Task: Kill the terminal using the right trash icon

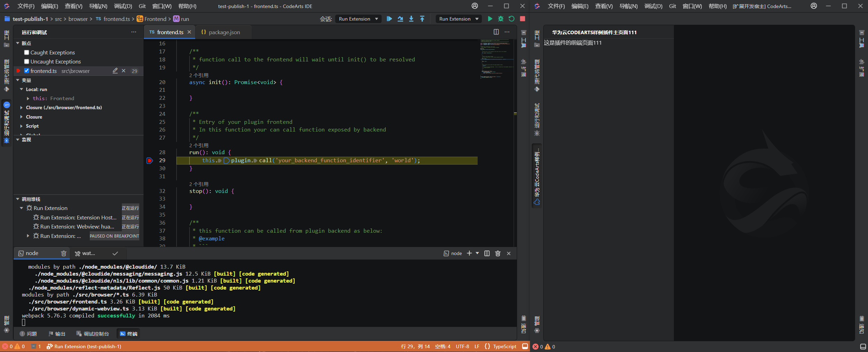Action: [498, 254]
